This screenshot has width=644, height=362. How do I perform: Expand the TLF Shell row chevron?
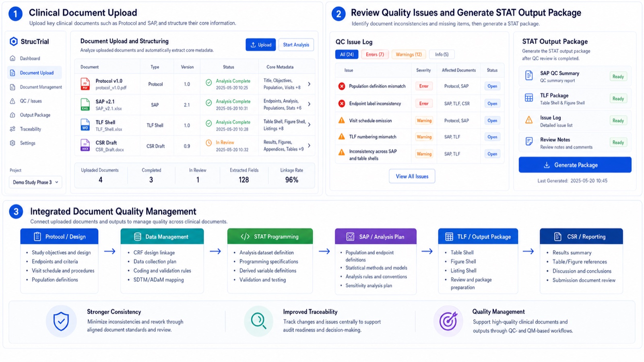click(309, 125)
